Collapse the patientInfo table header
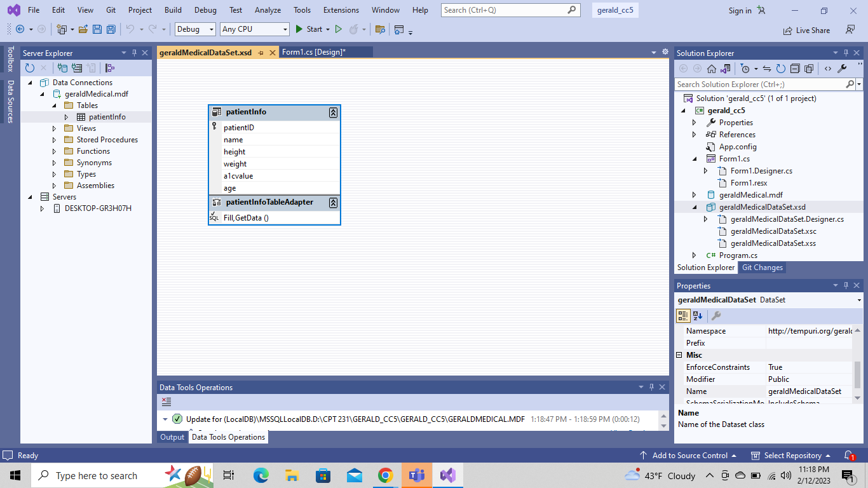The height and width of the screenshot is (488, 868). click(333, 112)
